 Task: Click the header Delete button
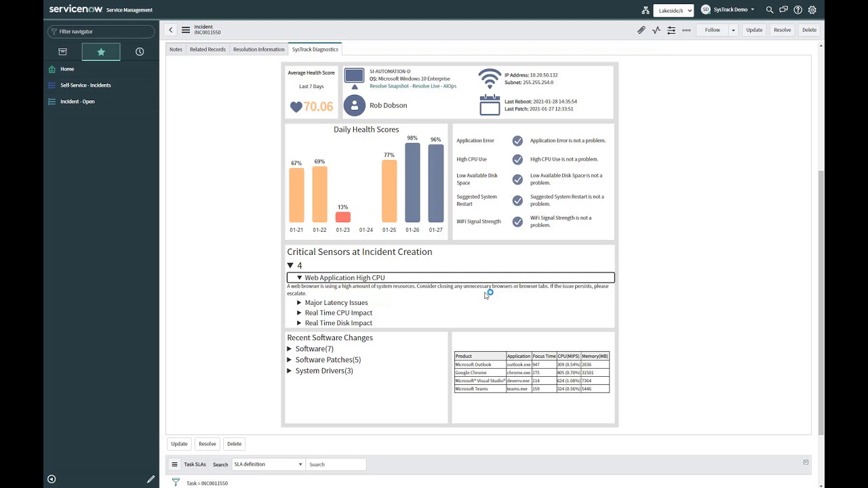[810, 30]
